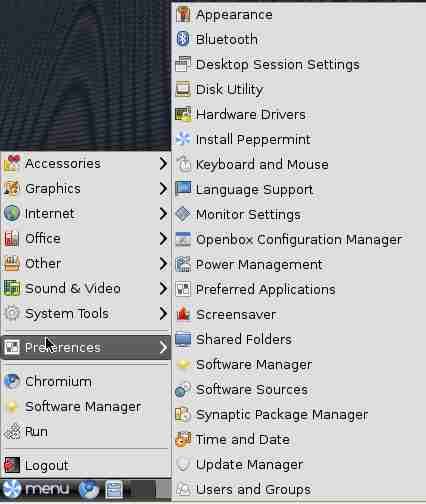The width and height of the screenshot is (426, 504).
Task: Click the Power Management icon
Action: [183, 264]
